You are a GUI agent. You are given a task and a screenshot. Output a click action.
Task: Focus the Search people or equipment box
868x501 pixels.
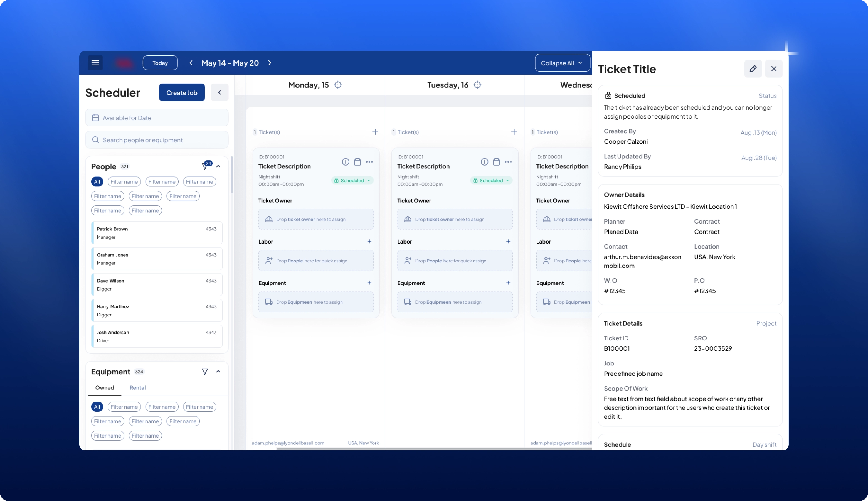pos(157,140)
